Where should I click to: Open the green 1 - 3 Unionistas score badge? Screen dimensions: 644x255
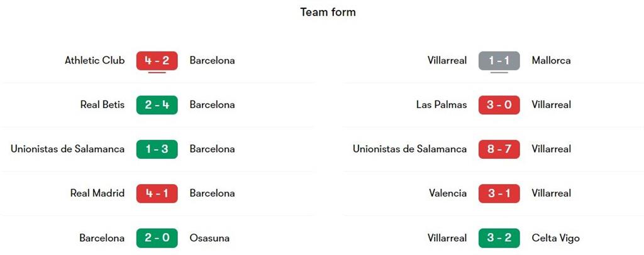coord(157,149)
